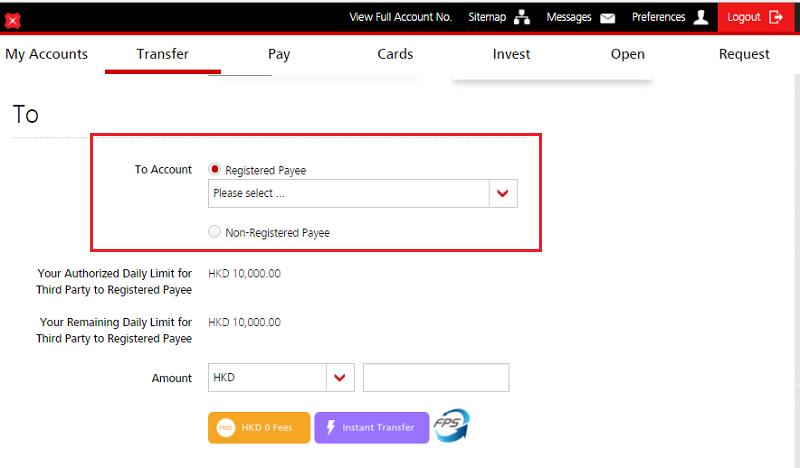The width and height of the screenshot is (800, 468).
Task: Click View Full Account No. link
Action: [400, 17]
